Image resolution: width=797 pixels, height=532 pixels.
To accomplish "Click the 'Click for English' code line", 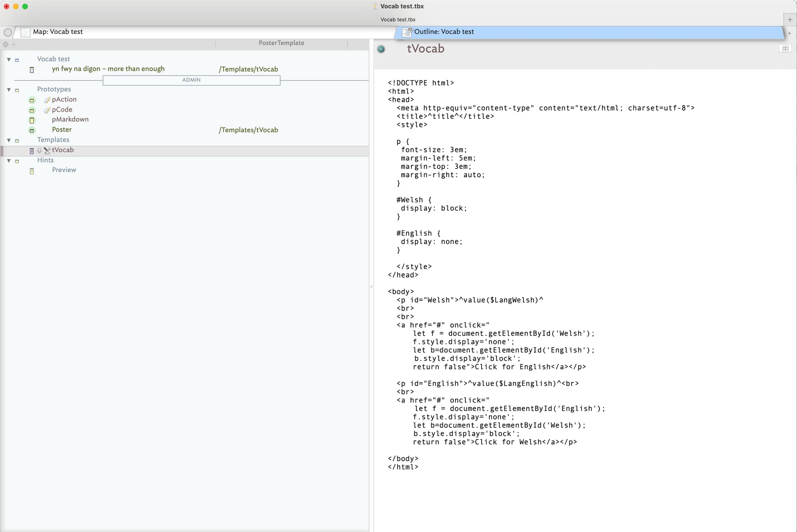I will coord(499,367).
